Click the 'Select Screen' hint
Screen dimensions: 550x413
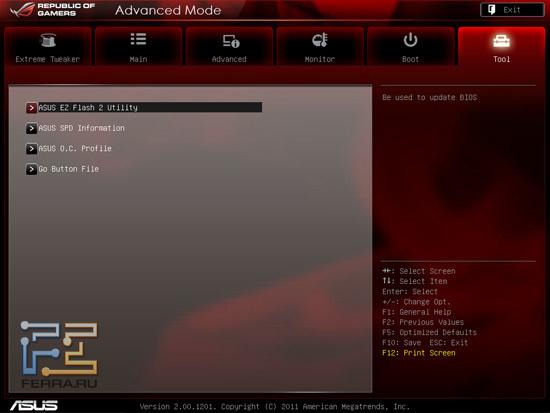pyautogui.click(x=418, y=271)
